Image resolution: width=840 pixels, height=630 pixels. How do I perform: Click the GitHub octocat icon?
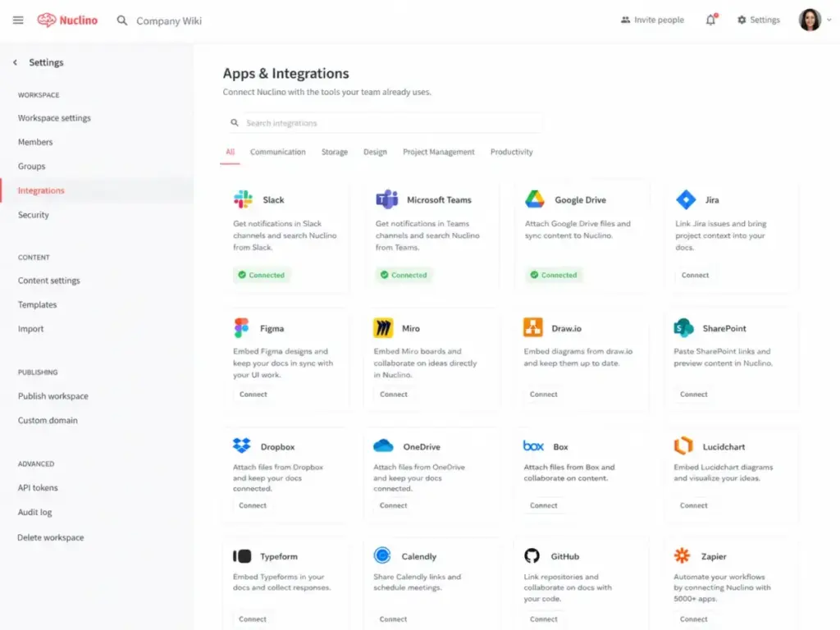tap(532, 555)
